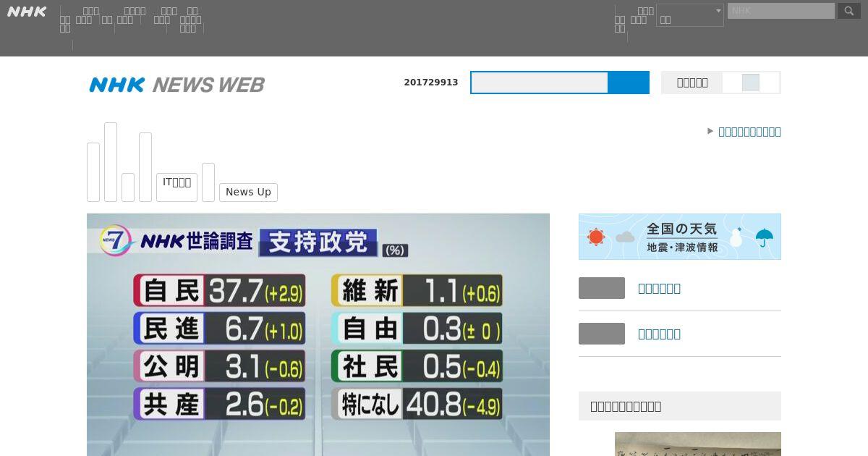The width and height of the screenshot is (868, 456).
Task: Open the 全国の天気 weather banner
Action: 680,237
